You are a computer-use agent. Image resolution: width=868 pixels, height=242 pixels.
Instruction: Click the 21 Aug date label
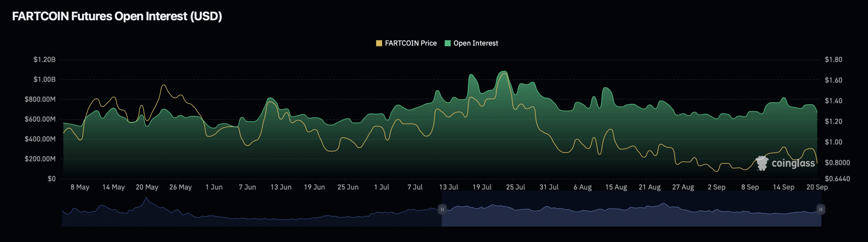pyautogui.click(x=650, y=187)
